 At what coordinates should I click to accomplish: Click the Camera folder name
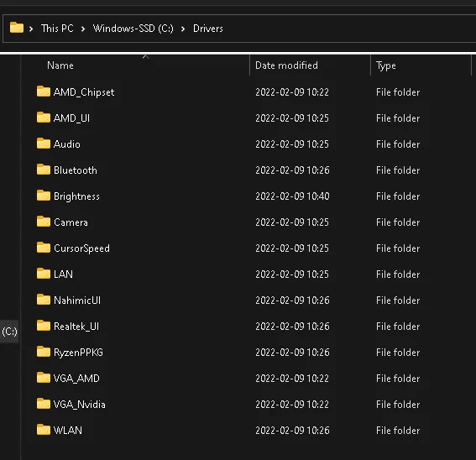pos(71,222)
